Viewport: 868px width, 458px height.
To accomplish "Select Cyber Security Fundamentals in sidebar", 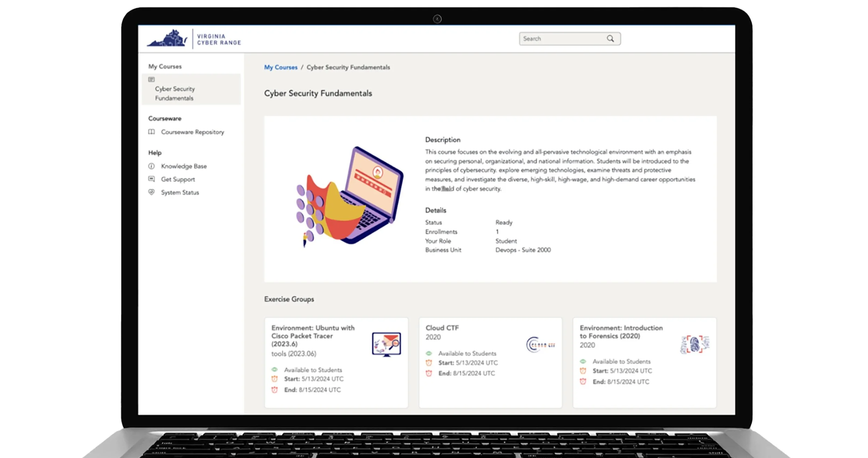I will pos(175,93).
